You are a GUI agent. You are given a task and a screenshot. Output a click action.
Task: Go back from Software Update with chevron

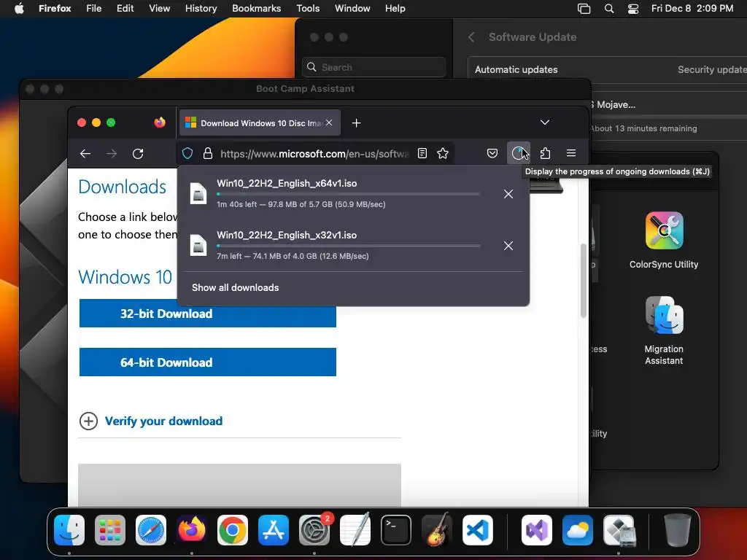[x=471, y=37]
